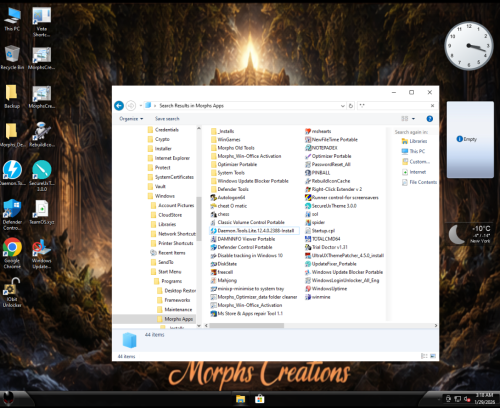This screenshot has height=408, width=500.
Task: Select the Windows folder in navigation tree
Action: 161,196
